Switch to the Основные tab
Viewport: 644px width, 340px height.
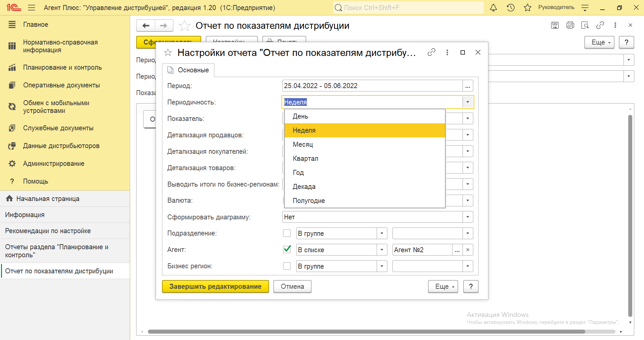click(x=188, y=70)
